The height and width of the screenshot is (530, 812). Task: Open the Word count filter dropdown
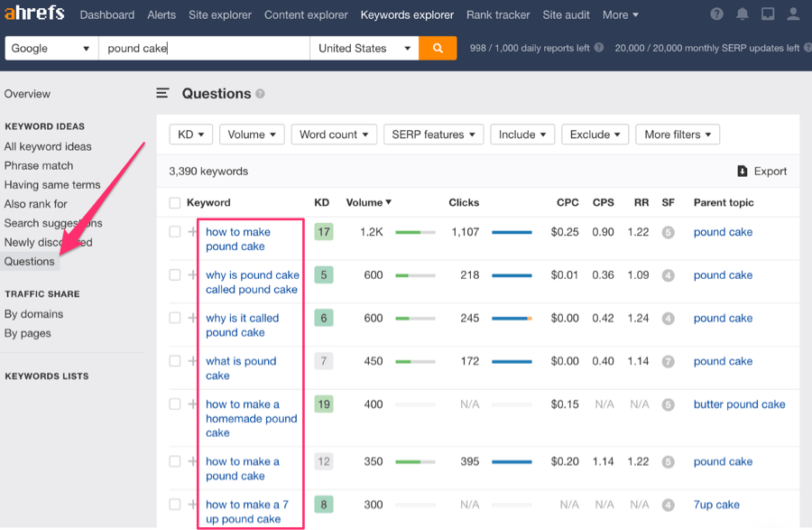pos(334,134)
